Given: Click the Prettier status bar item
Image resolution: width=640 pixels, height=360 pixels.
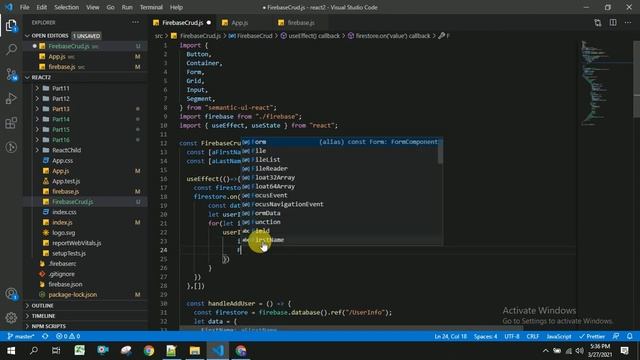Looking at the screenshot, I should tap(592, 336).
